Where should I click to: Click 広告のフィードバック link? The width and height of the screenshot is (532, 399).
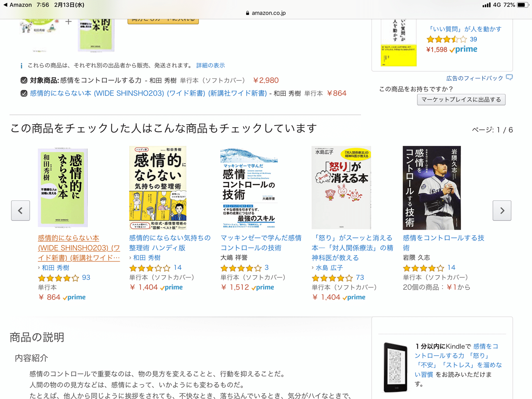click(x=475, y=78)
